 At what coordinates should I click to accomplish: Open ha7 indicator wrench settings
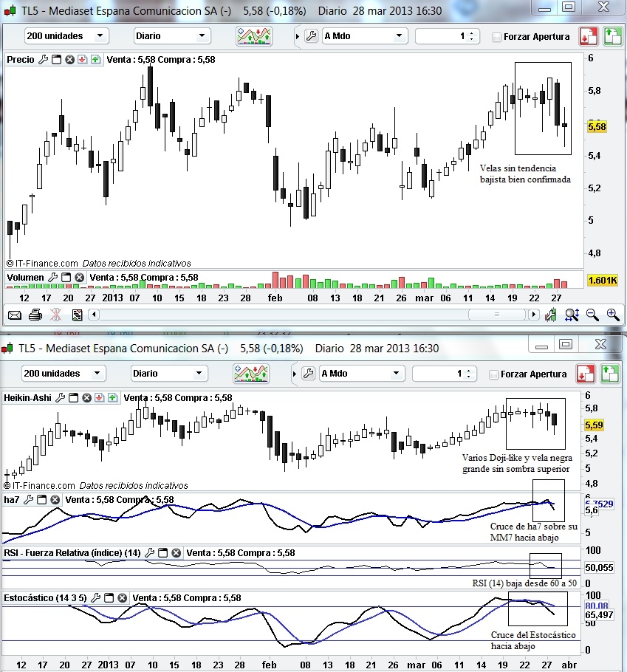28,500
